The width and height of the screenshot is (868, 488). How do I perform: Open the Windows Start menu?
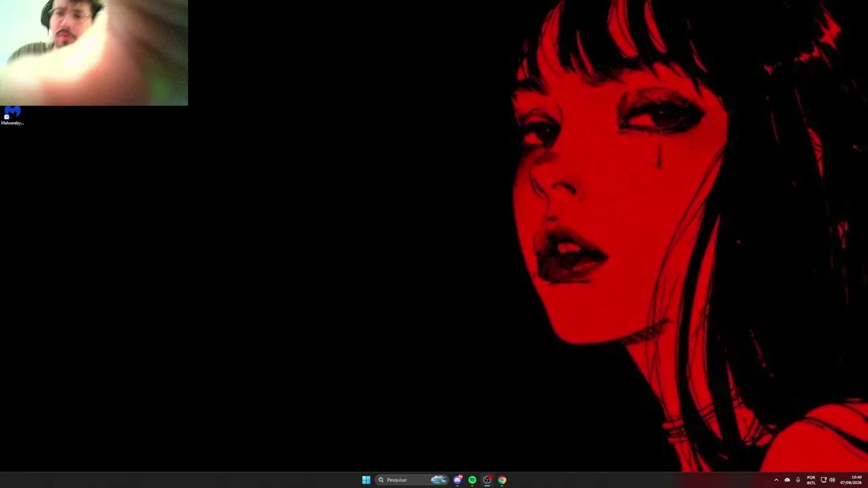pos(366,480)
